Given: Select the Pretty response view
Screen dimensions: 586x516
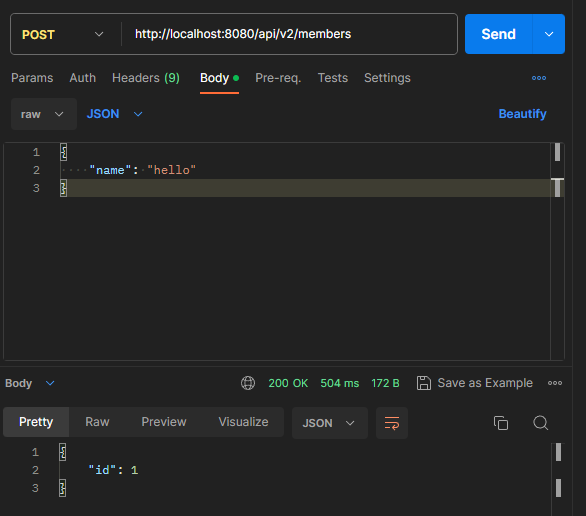Looking at the screenshot, I should coord(36,422).
